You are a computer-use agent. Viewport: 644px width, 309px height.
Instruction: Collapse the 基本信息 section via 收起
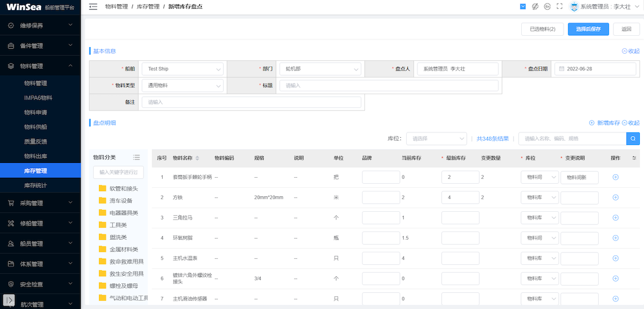coord(631,51)
